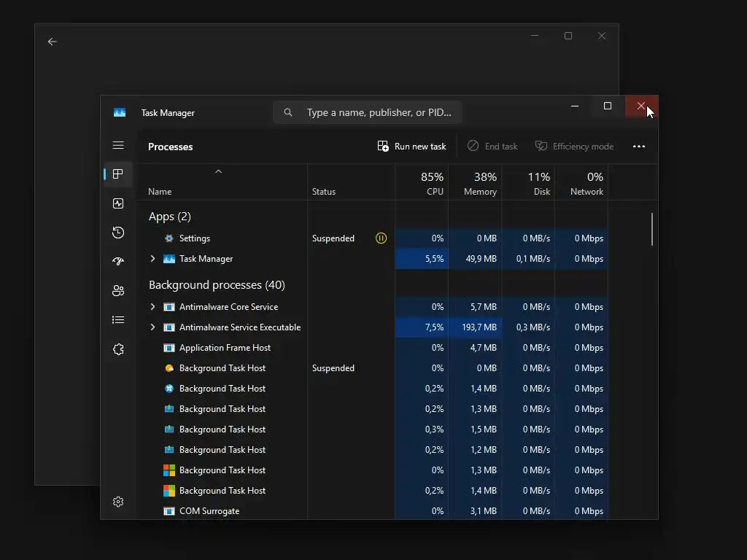This screenshot has width=747, height=560.
Task: Click the suspended Background Task Host icon
Action: (169, 368)
